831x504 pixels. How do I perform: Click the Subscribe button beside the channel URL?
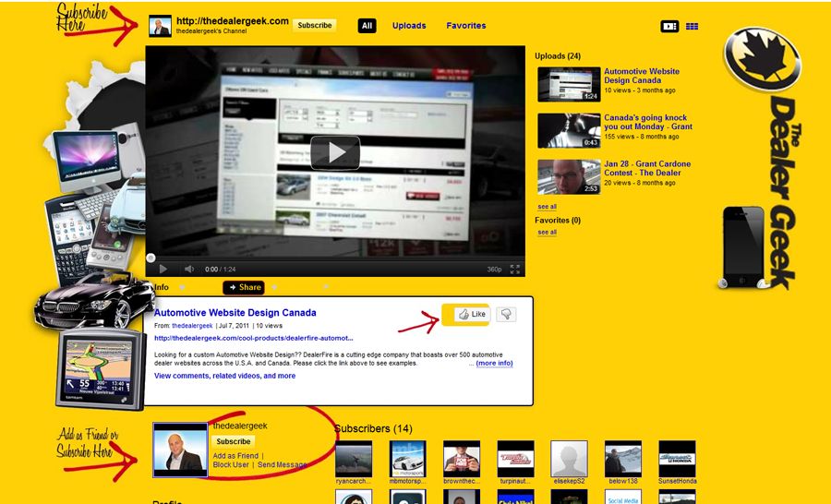tap(314, 26)
